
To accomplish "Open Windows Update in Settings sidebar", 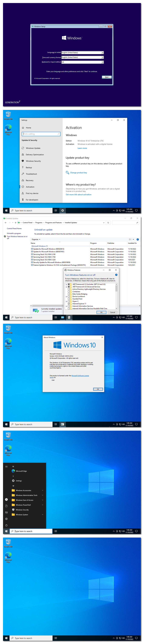I will click(33, 148).
